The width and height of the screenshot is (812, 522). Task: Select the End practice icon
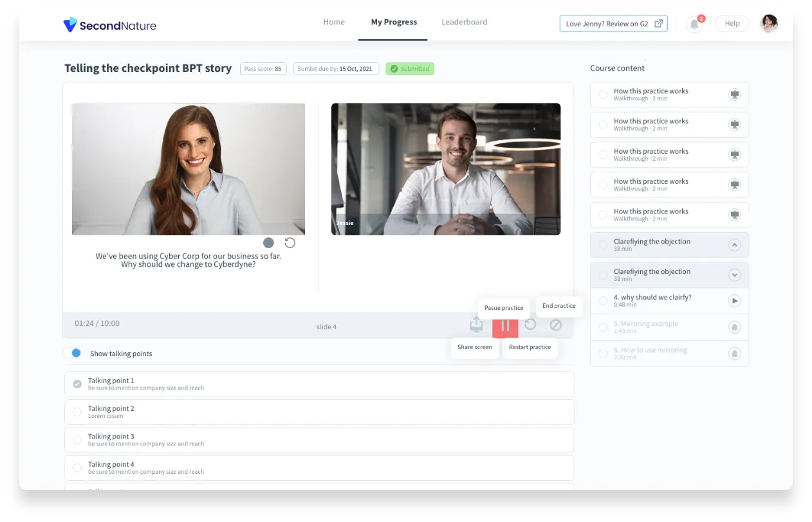pos(556,326)
